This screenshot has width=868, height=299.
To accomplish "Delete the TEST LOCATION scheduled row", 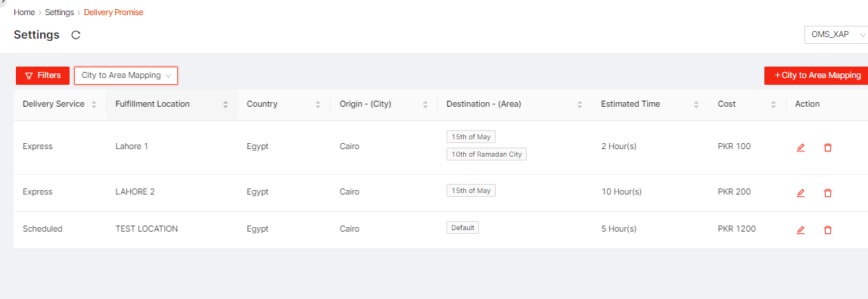I will pos(828,230).
